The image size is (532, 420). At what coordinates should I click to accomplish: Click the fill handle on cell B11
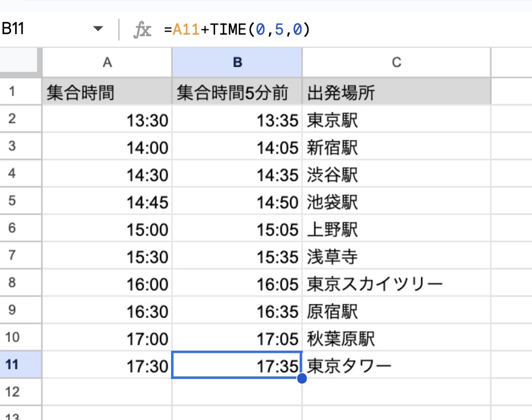(302, 378)
